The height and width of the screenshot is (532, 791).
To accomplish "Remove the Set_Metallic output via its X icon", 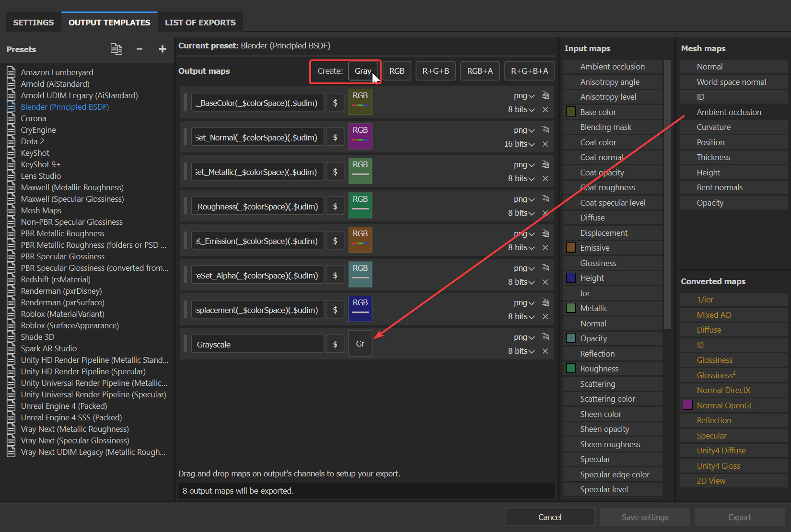I will pos(545,178).
